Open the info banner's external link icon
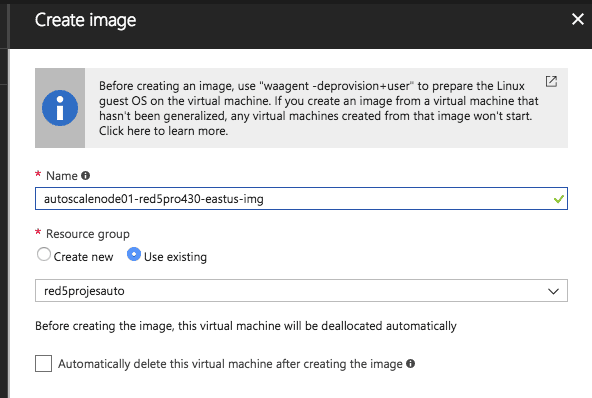592x398 pixels. pyautogui.click(x=551, y=81)
